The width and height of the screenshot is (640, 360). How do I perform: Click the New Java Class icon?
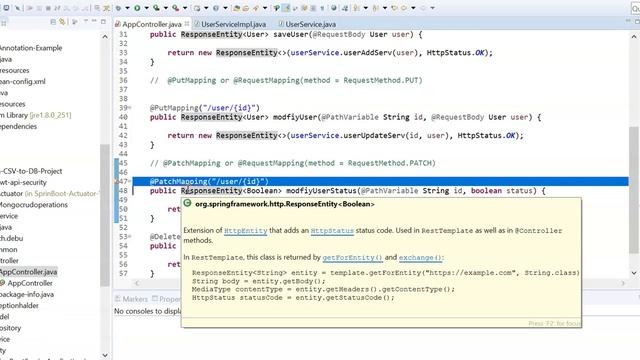coord(216,8)
